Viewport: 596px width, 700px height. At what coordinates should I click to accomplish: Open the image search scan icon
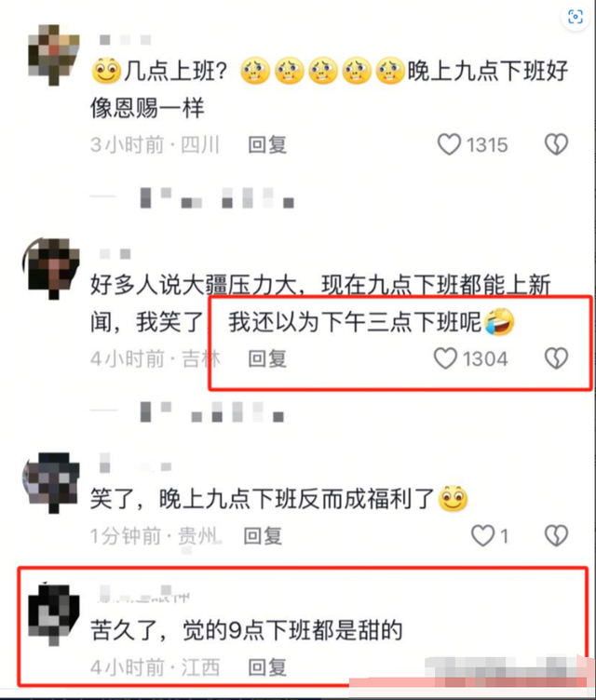(575, 17)
